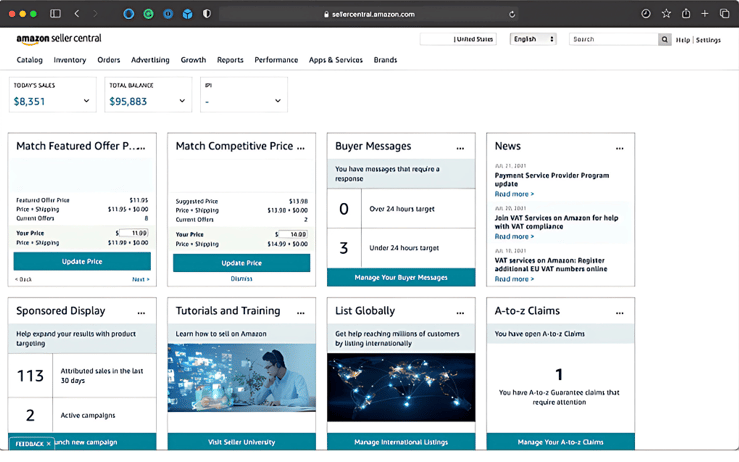The width and height of the screenshot is (739, 462).
Task: Open the Reports menu
Action: pyautogui.click(x=230, y=60)
